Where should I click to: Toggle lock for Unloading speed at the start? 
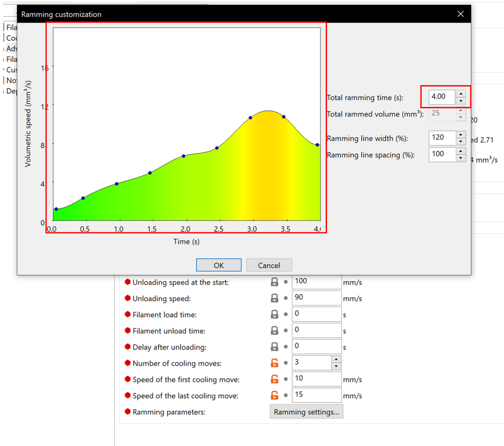click(x=275, y=282)
